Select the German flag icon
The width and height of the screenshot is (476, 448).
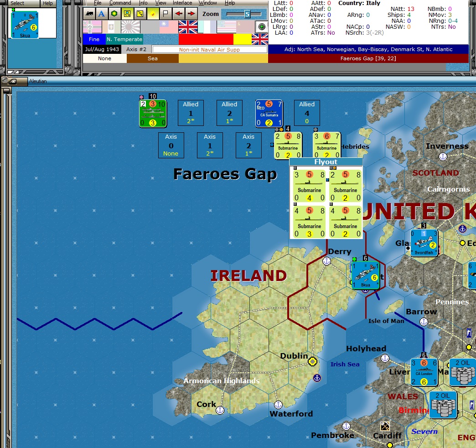[92, 27]
